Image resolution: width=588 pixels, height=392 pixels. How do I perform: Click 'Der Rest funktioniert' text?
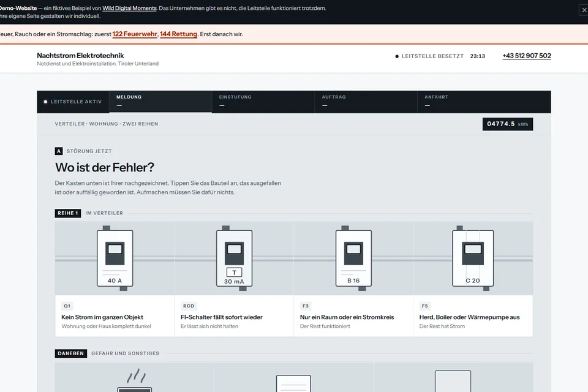325,326
